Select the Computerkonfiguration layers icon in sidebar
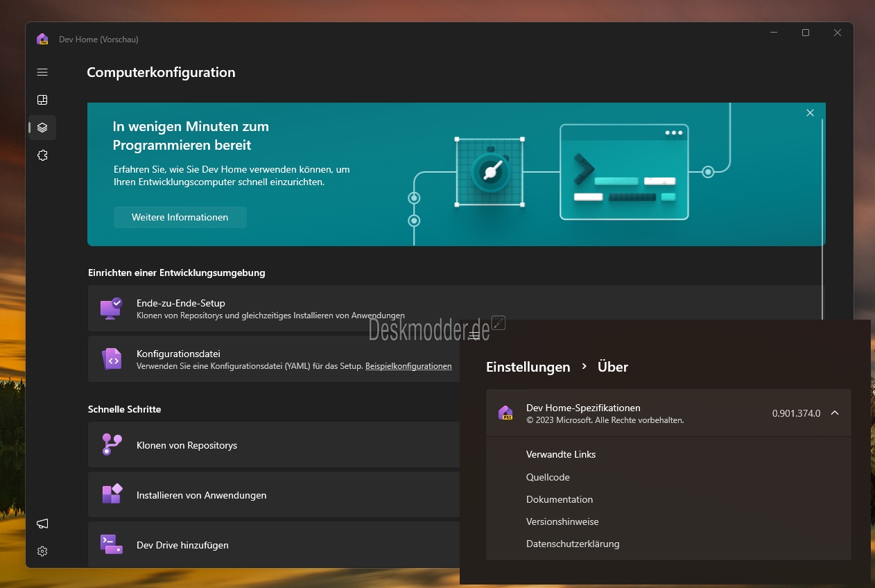The height and width of the screenshot is (588, 875). click(x=42, y=128)
